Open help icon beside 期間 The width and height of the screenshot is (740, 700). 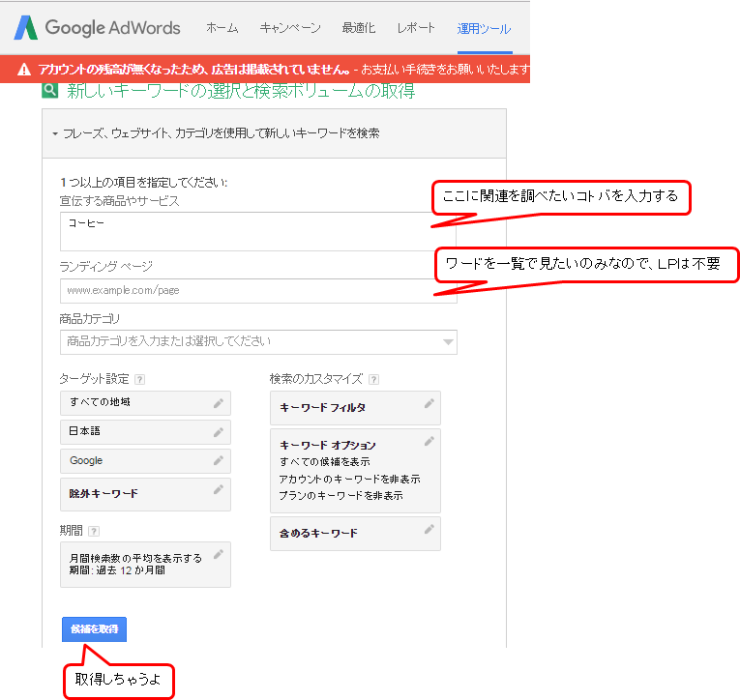[94, 531]
